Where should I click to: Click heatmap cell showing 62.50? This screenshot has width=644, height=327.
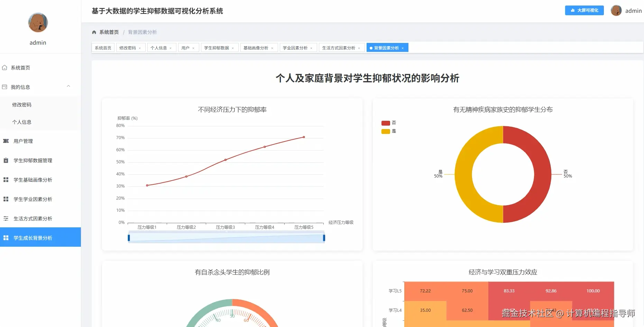[x=467, y=310]
